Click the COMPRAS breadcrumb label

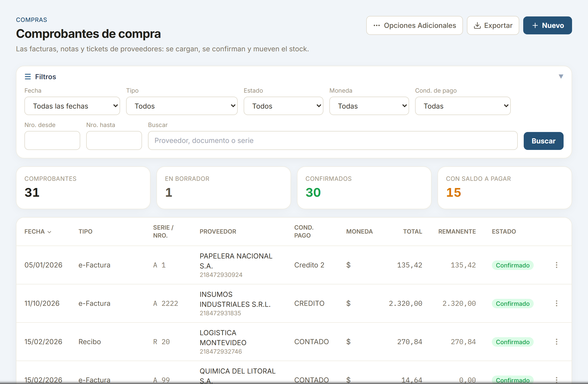click(x=32, y=20)
